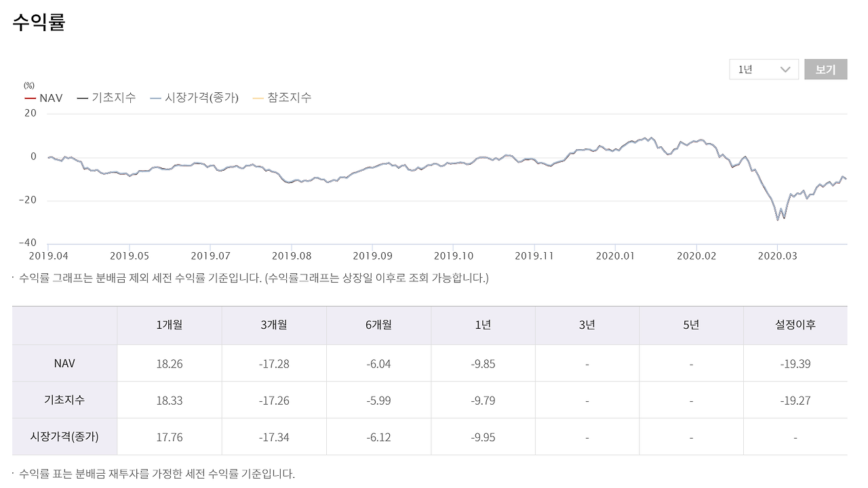
Task: Click the 기초지수 row label in table
Action: click(64, 400)
